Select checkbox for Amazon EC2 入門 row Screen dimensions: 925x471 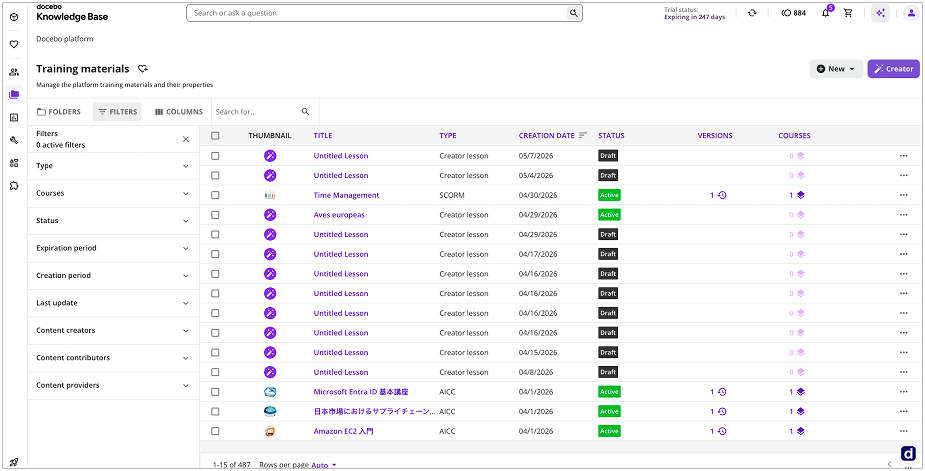(215, 431)
